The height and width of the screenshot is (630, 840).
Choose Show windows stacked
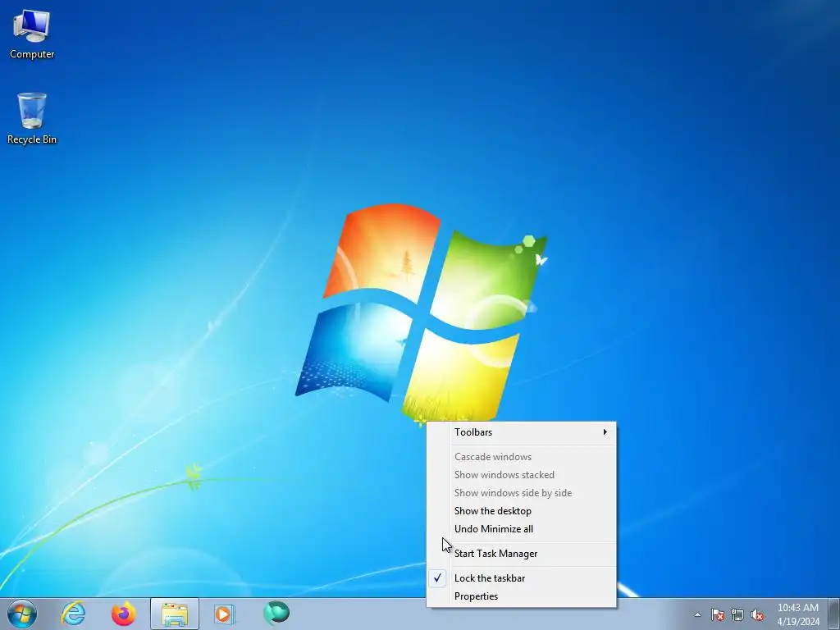[x=521, y=475]
